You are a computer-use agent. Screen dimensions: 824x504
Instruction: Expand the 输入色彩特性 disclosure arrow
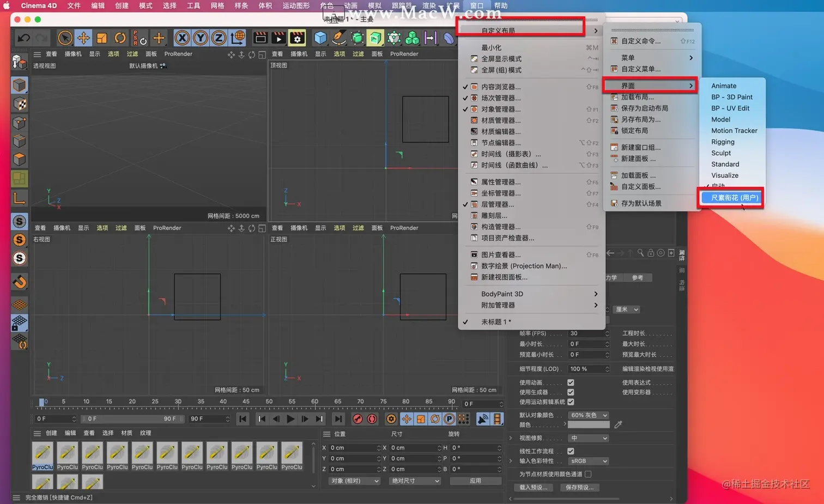[511, 461]
